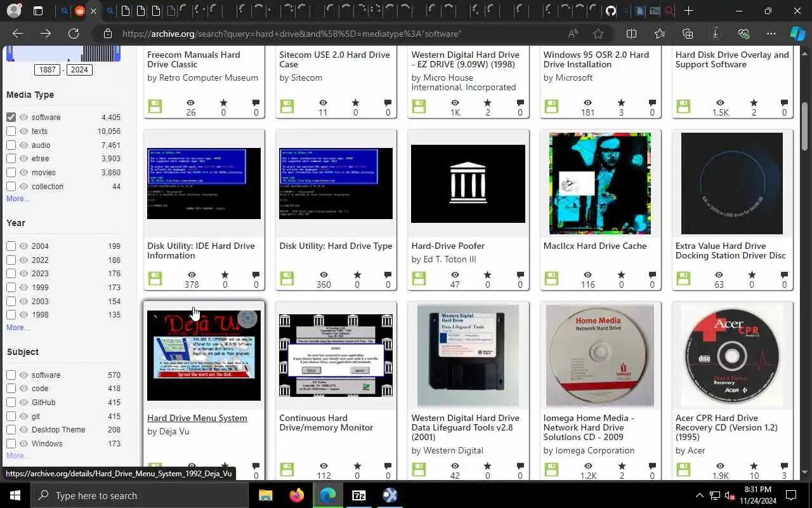
Task: Click views eye icon on Extra Value Docking card
Action: (720, 275)
